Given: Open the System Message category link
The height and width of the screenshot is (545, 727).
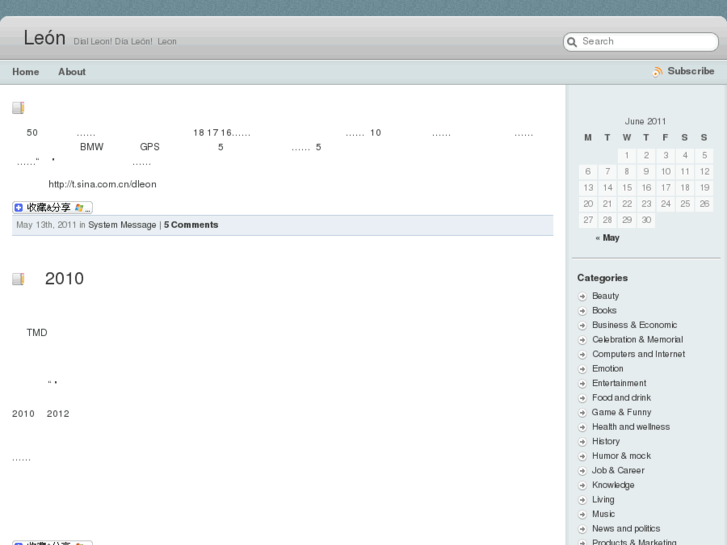Looking at the screenshot, I should (x=122, y=225).
